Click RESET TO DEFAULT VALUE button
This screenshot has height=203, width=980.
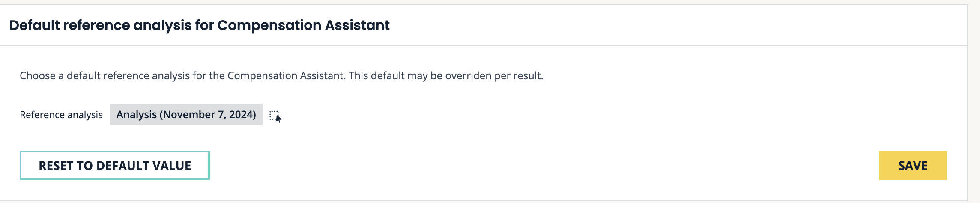point(115,165)
